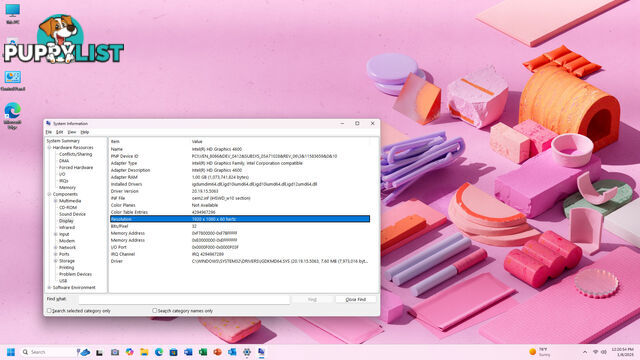Select Problem Devices tree item
This screenshot has width=640, height=360.
[x=75, y=274]
